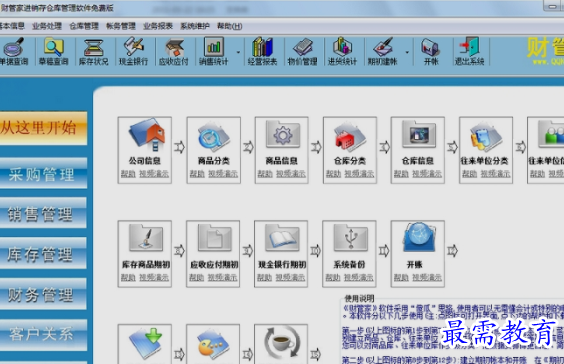Click 视频演示 link under 商品信息
This screenshot has height=364, width=564.
[291, 174]
